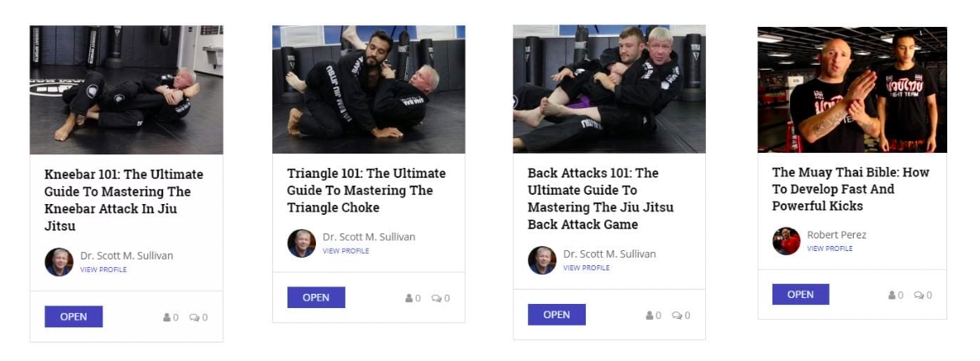Select the Muay Thai Bible thumbnail image

[852, 89]
